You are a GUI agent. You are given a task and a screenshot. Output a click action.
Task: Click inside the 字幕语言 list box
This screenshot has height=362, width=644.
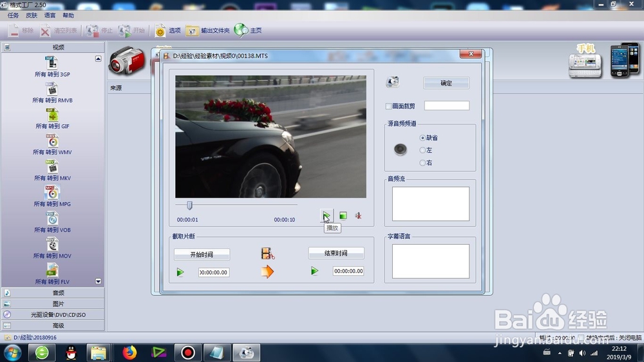tap(430, 262)
